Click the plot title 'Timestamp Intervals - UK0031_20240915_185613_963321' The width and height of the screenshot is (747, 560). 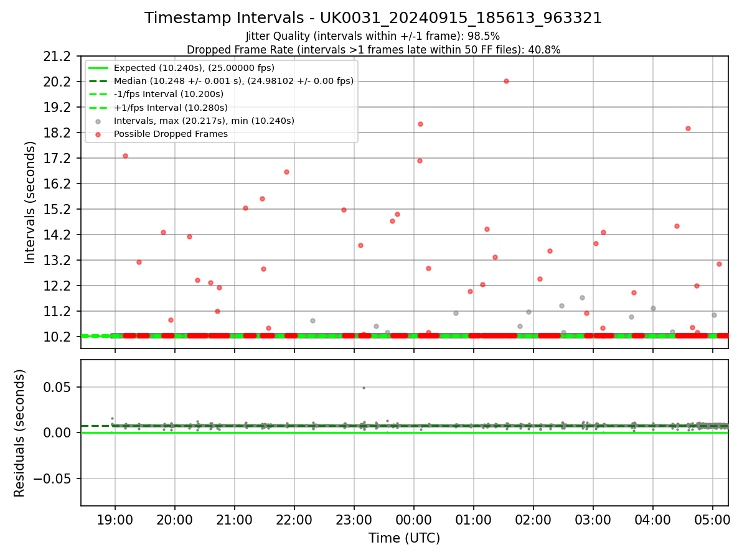click(x=373, y=18)
